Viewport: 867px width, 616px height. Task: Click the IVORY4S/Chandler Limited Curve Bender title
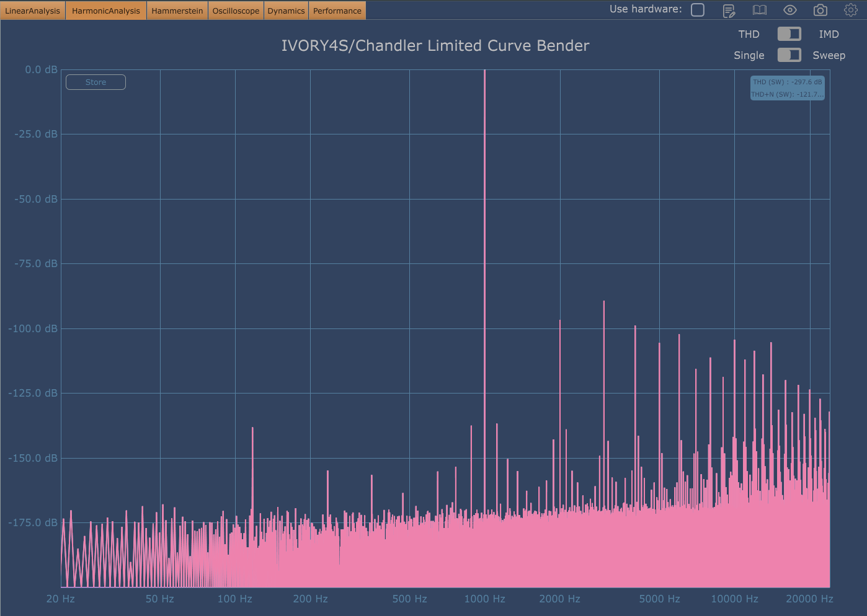click(435, 46)
